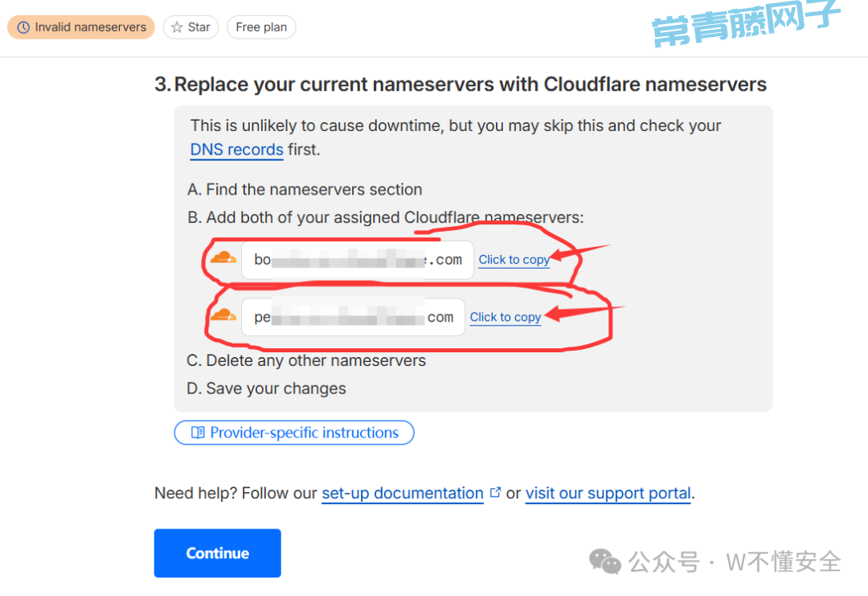Click the clock icon in the Invalid nameservers badge
The height and width of the screenshot is (596, 868).
click(23, 27)
